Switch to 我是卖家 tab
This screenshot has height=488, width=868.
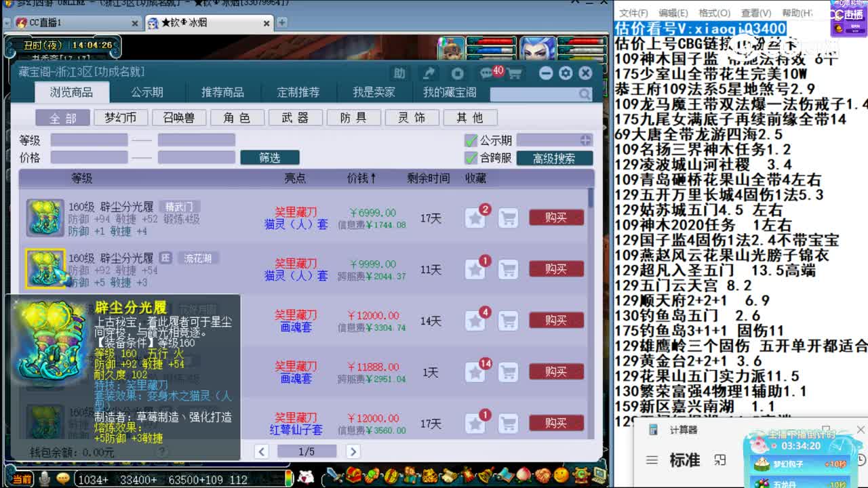point(374,92)
